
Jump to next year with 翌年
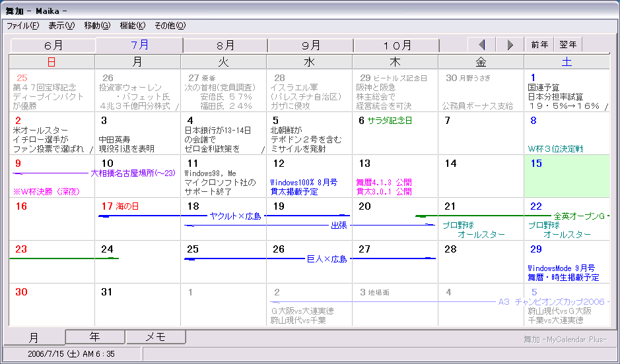(568, 45)
